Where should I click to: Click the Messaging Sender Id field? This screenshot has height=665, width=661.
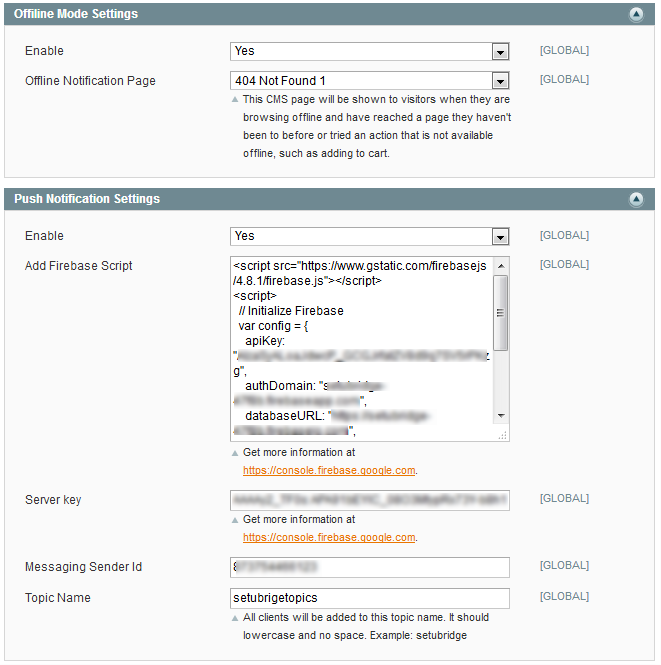pos(370,568)
